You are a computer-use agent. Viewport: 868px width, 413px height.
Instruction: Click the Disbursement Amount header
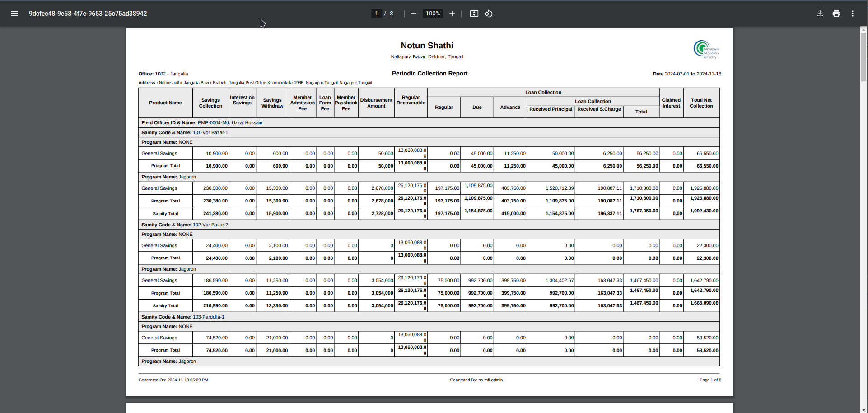coord(376,103)
